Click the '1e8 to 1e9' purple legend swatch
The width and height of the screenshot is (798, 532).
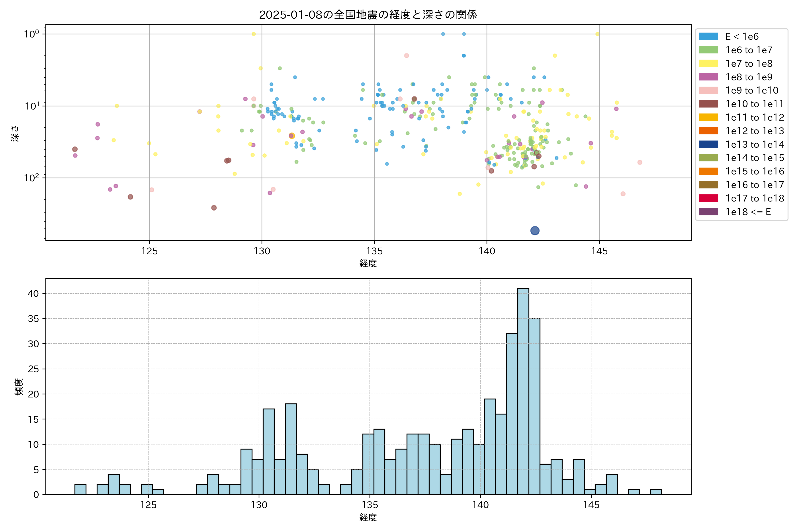(708, 77)
